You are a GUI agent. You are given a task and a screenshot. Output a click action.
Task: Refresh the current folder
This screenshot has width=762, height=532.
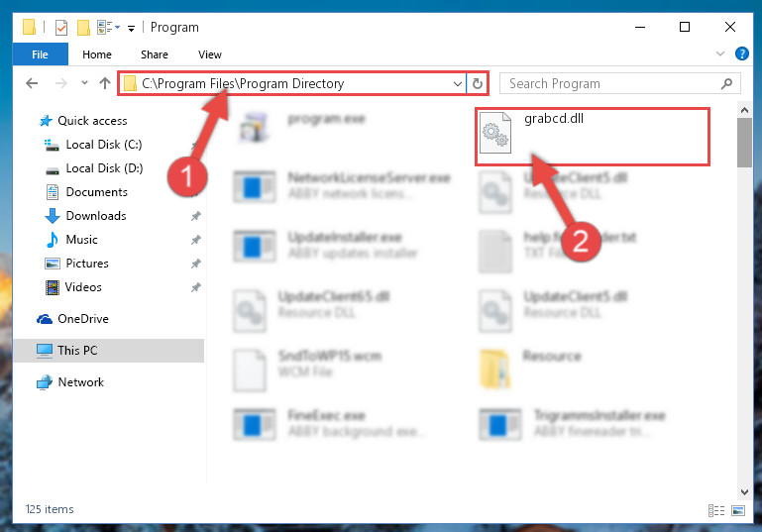478,83
